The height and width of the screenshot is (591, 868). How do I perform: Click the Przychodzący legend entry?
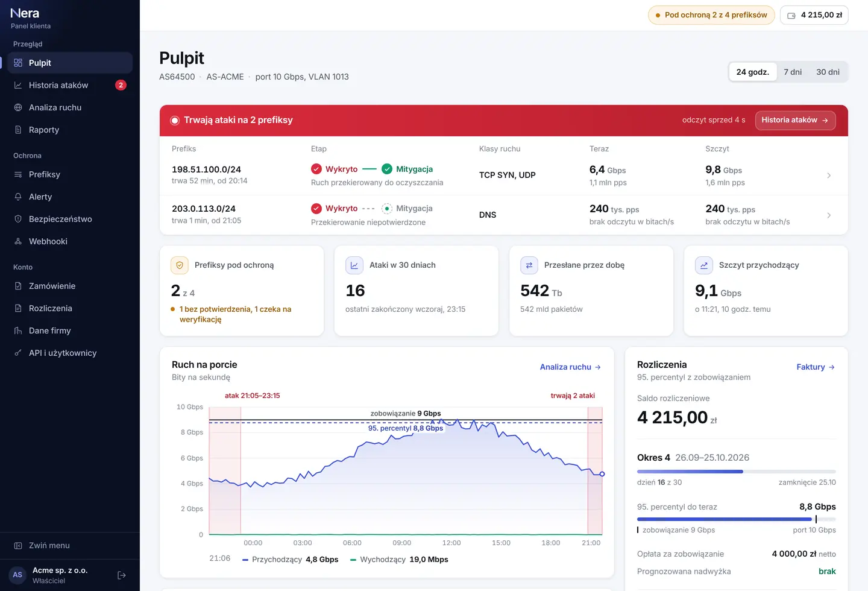pyautogui.click(x=291, y=560)
